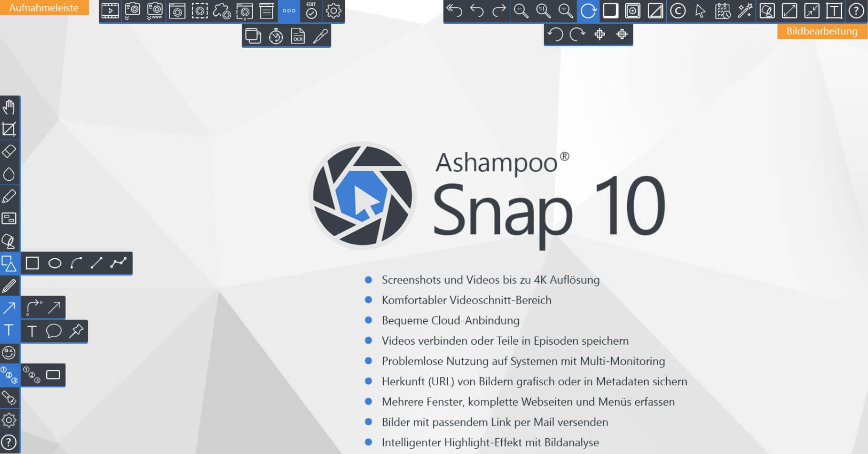Click the menu capture icon
The height and width of the screenshot is (454, 868).
point(267,11)
